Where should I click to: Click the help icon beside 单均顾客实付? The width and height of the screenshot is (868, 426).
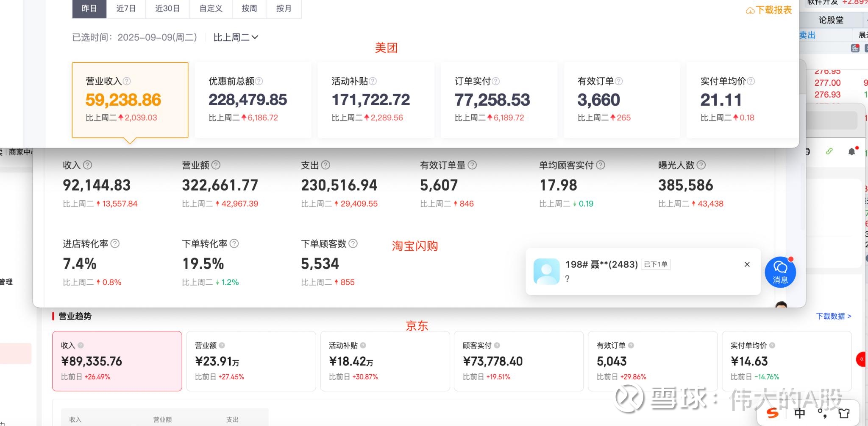pyautogui.click(x=601, y=165)
